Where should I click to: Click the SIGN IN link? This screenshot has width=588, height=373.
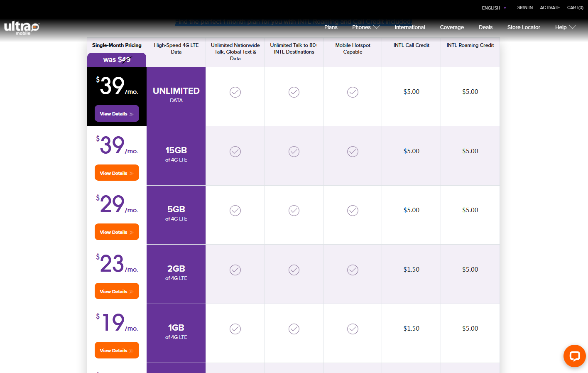524,8
